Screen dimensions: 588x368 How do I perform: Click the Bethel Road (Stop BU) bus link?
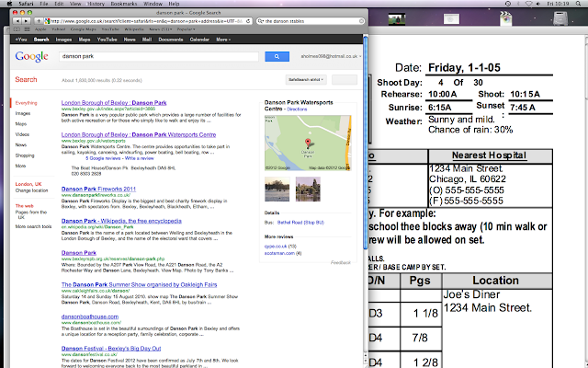[300, 223]
